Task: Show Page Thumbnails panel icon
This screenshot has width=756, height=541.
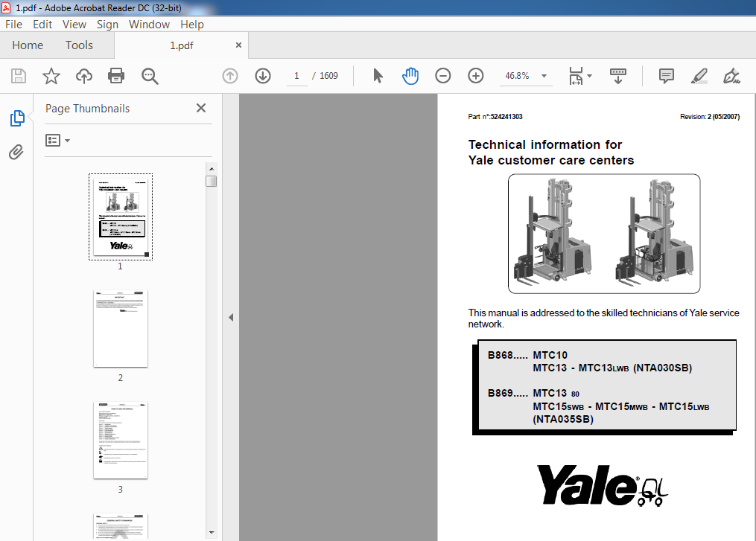Action: tap(17, 118)
